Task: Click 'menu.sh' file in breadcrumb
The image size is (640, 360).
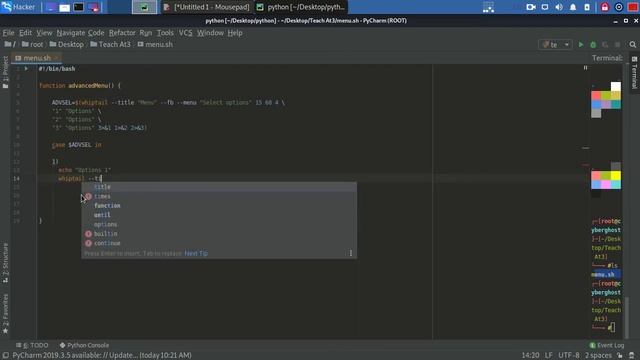Action: (x=155, y=44)
